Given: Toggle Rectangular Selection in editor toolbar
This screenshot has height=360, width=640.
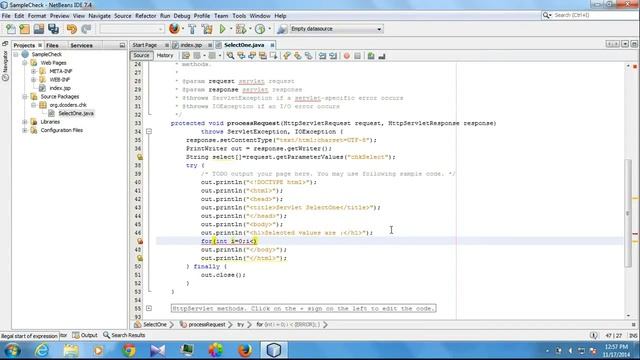Looking at the screenshot, I should pos(273,56).
